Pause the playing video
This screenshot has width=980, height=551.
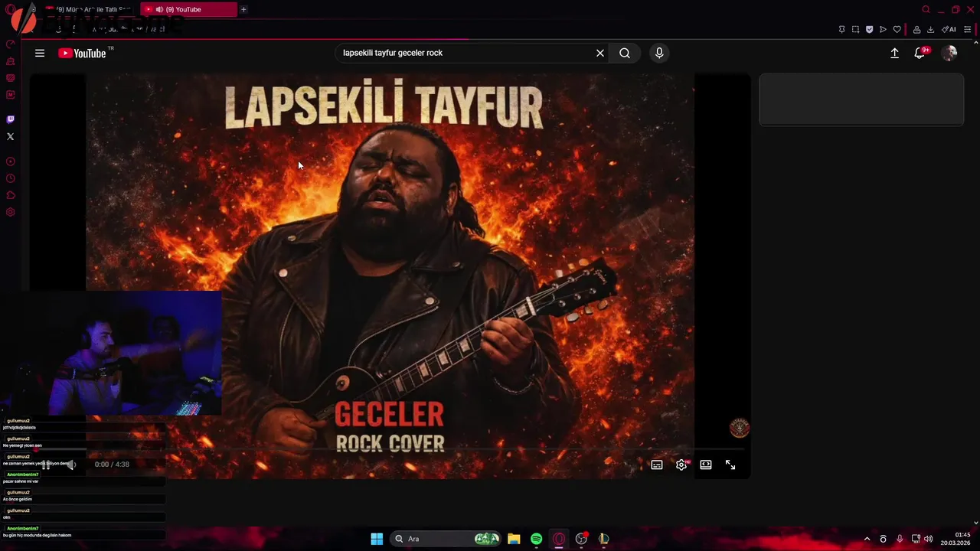(x=46, y=465)
